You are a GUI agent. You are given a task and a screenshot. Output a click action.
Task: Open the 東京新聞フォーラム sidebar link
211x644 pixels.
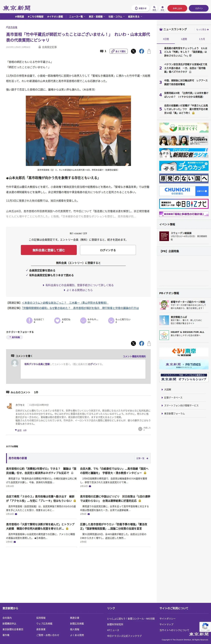(x=174, y=414)
